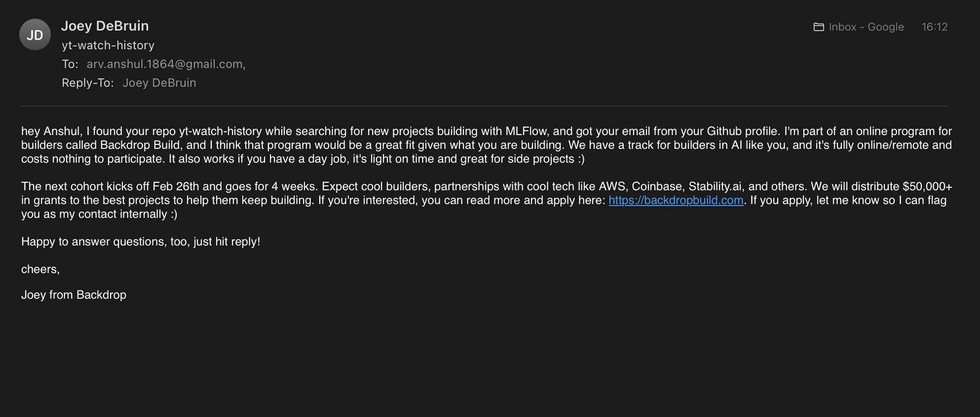Click the Reply-To name Joey DeBruin
Viewport: 980px width, 417px height.
pos(159,83)
